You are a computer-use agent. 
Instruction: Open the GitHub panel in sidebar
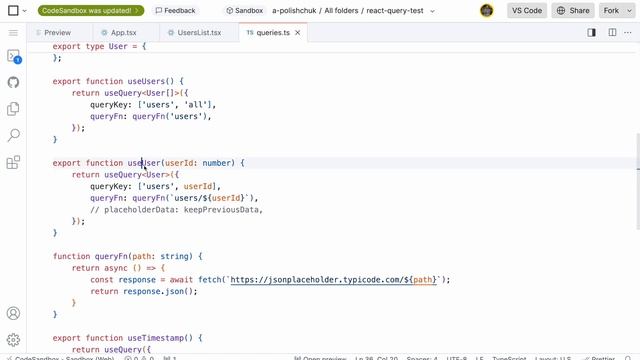(x=13, y=82)
